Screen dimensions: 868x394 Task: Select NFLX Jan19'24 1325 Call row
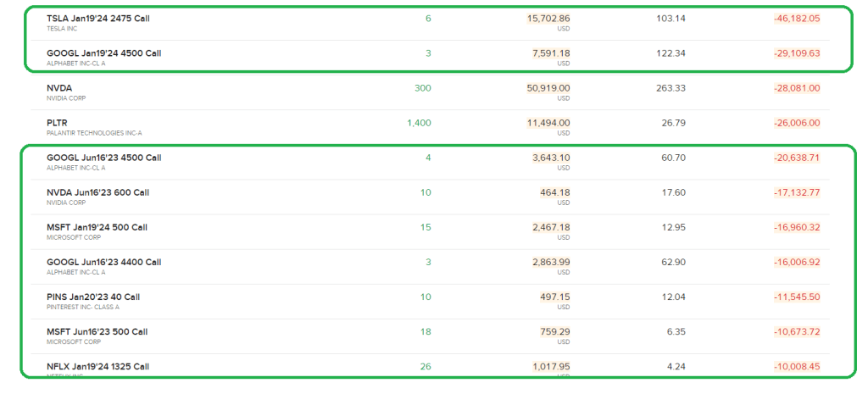coord(98,366)
